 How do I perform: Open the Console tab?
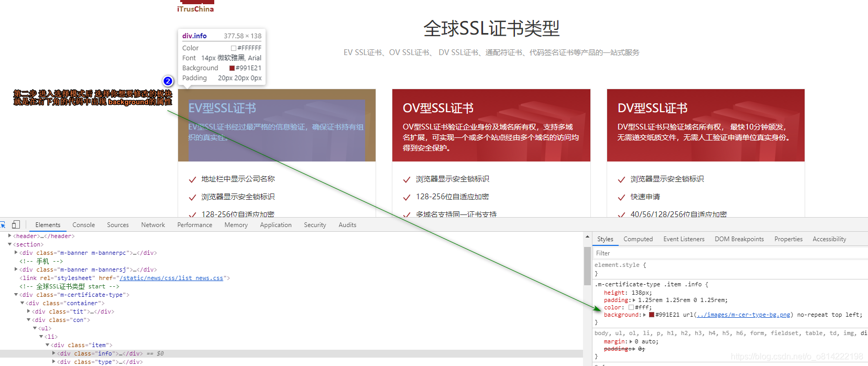84,225
